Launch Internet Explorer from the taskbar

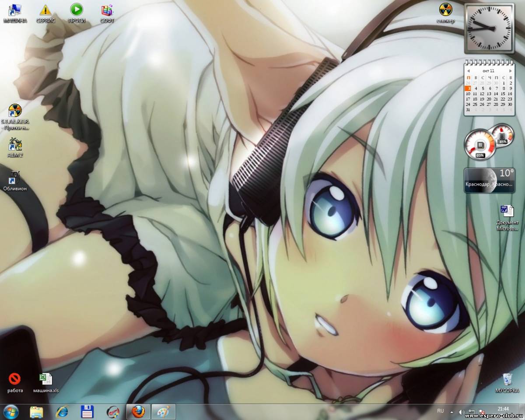[x=62, y=412]
